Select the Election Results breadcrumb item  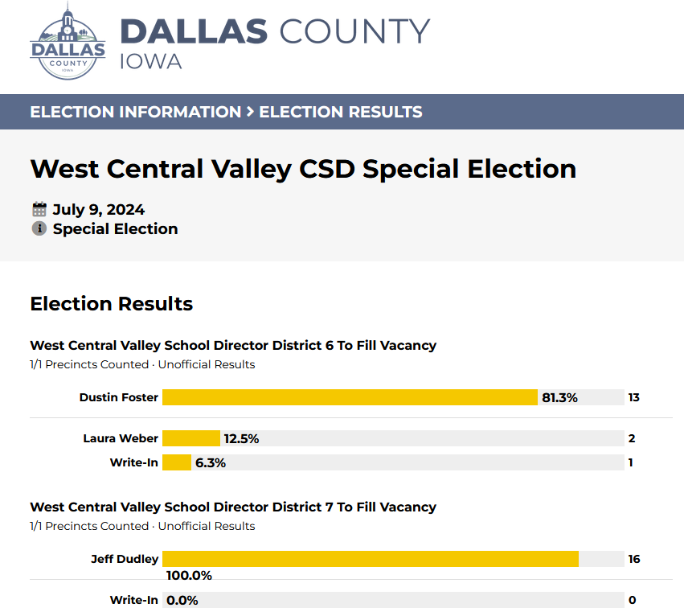coord(341,112)
